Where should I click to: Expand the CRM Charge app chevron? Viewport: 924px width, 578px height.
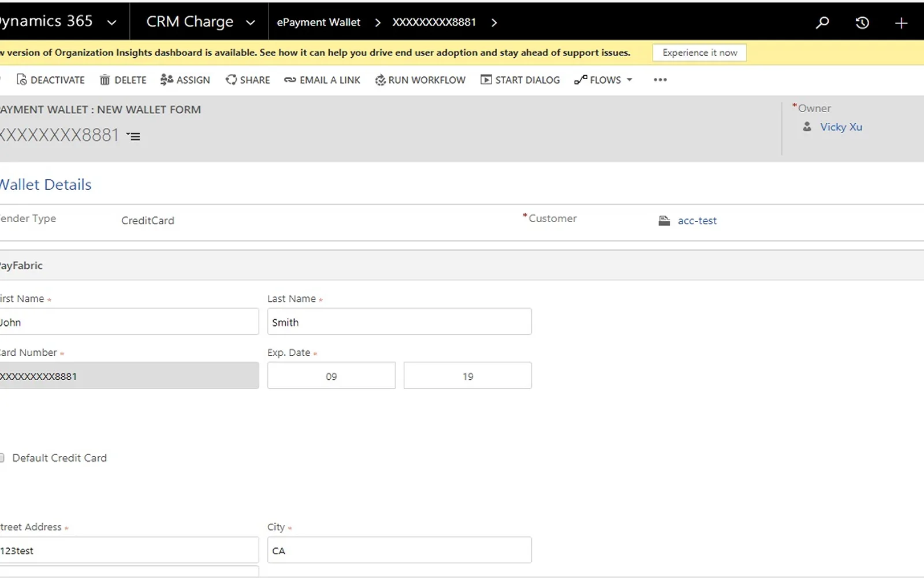(x=250, y=23)
